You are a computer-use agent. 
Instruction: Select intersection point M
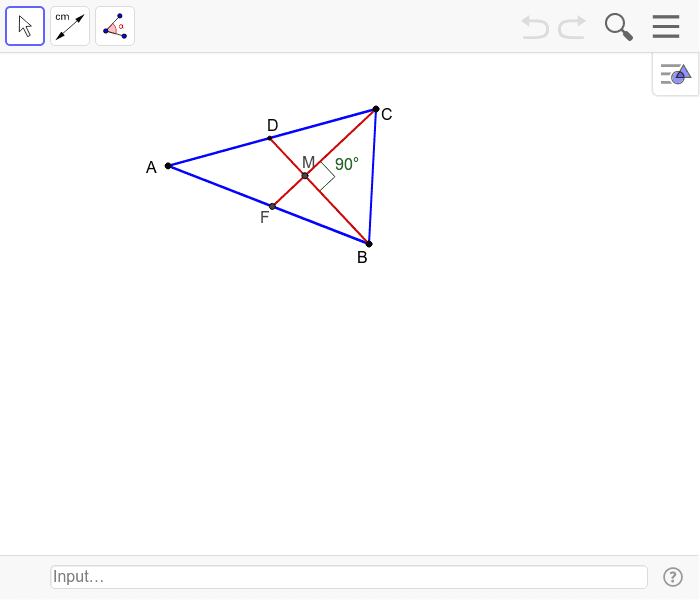coord(305,176)
